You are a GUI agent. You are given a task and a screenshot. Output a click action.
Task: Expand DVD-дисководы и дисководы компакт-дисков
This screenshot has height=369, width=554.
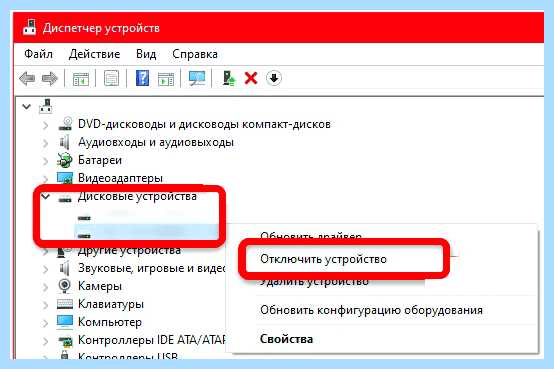tap(46, 125)
